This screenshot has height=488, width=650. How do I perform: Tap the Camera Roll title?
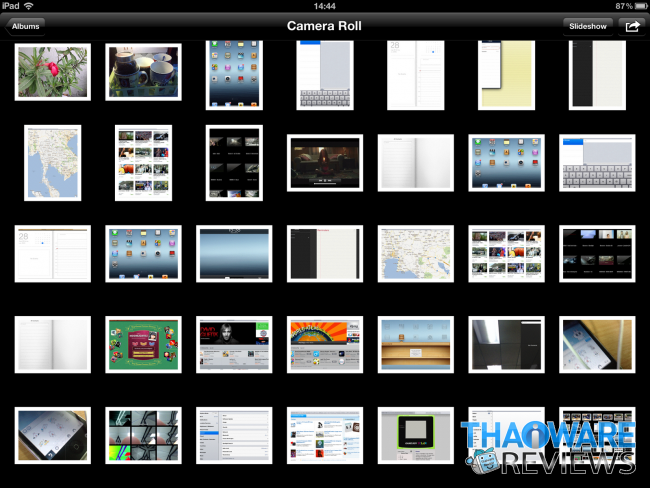[324, 26]
